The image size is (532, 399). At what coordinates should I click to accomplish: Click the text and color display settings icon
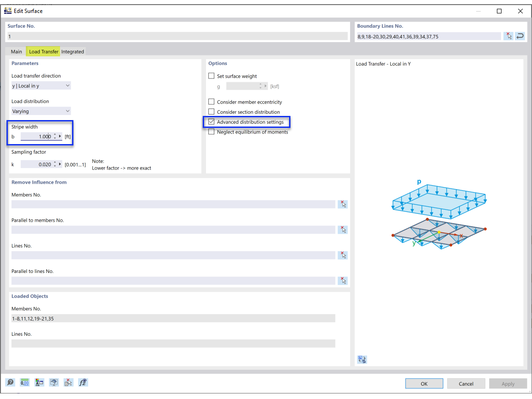[x=39, y=382]
